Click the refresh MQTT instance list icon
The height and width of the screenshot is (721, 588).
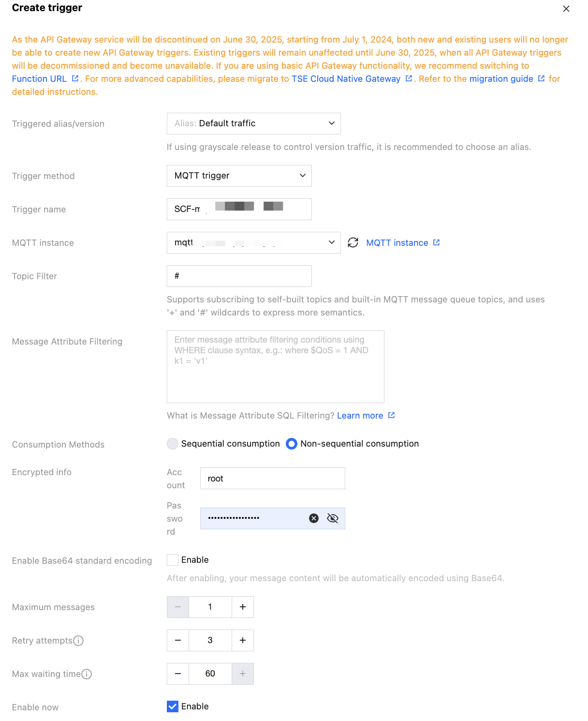pyautogui.click(x=353, y=242)
